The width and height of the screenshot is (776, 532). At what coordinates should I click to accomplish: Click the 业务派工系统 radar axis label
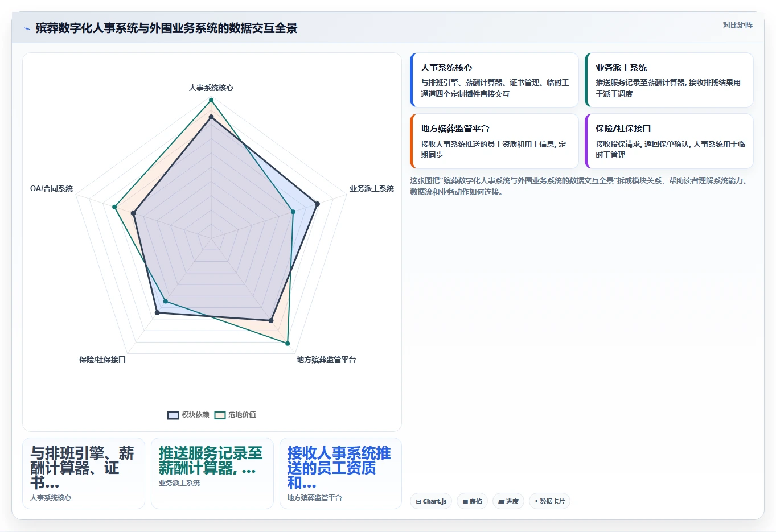[x=372, y=188]
